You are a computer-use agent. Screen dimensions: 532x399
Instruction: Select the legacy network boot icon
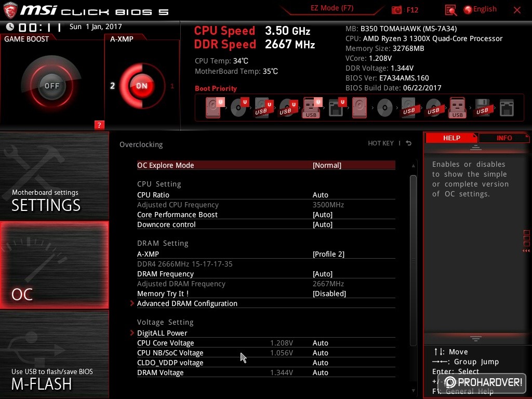pos(507,108)
